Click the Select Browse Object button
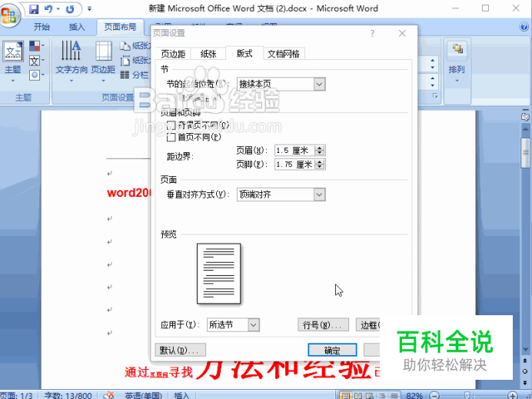This screenshot has width=532, height=399. 525,371
